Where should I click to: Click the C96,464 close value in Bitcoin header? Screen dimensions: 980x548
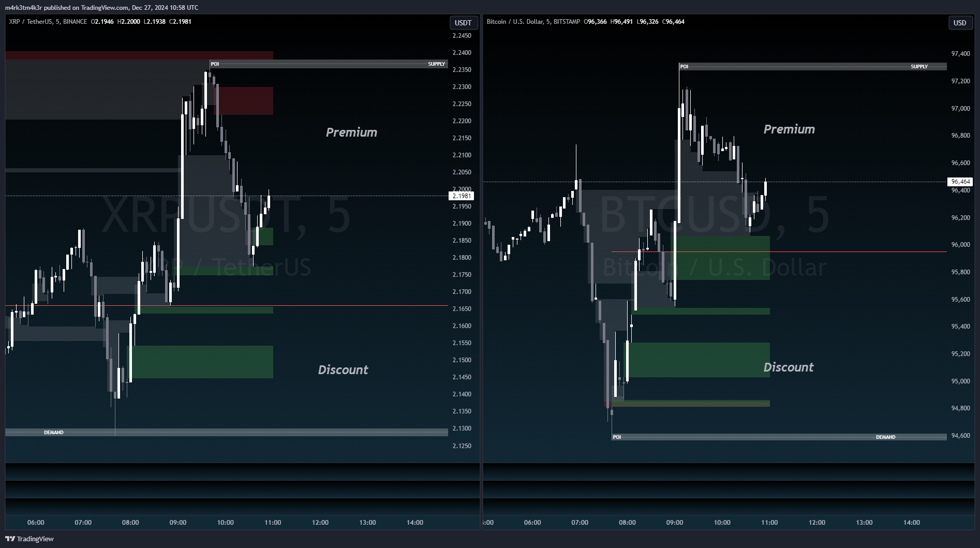point(673,22)
